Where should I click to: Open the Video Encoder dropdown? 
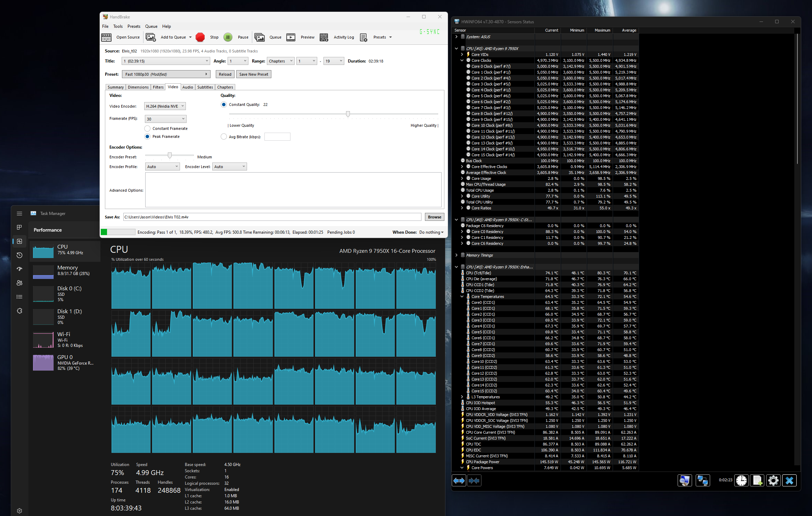tap(165, 106)
